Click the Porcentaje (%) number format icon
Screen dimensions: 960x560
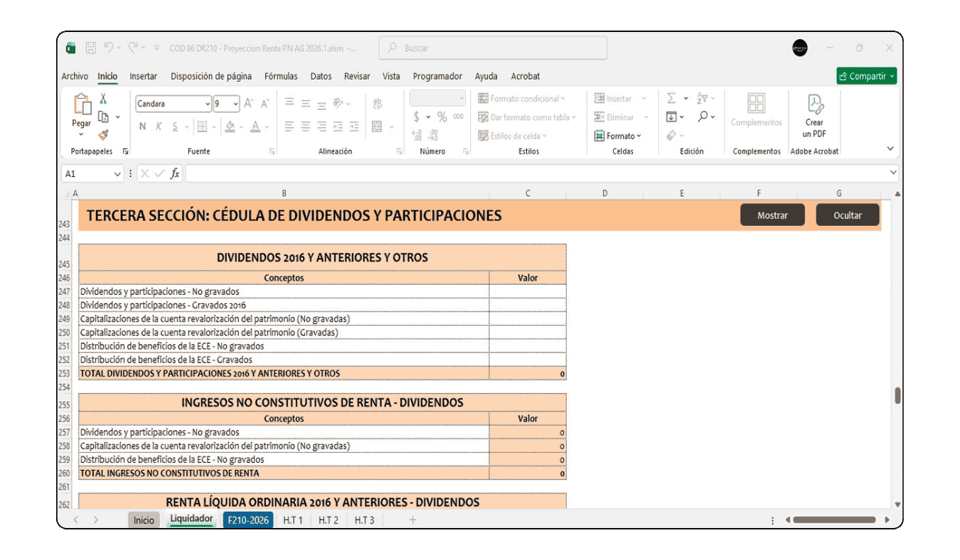(441, 117)
